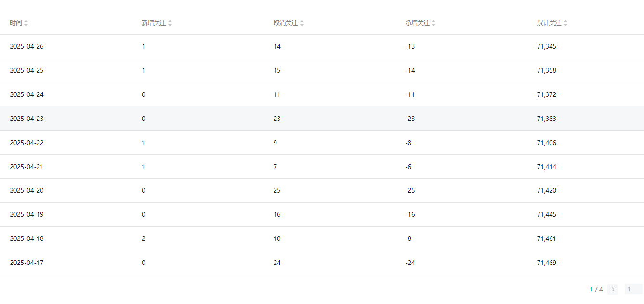
Task: Click cumulative follower value 71,345
Action: tap(546, 47)
